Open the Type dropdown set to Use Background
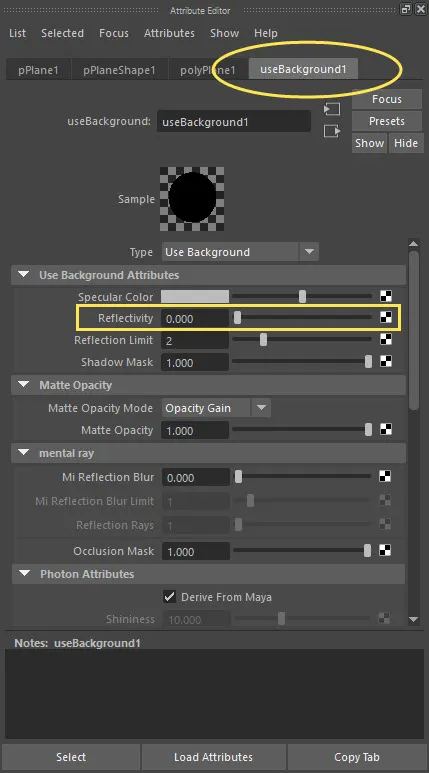Screen dimensions: 429x773 240,252
